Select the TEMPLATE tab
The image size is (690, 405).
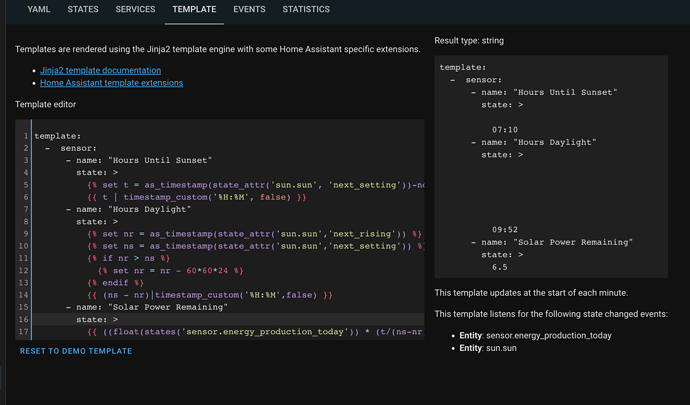pyautogui.click(x=194, y=9)
